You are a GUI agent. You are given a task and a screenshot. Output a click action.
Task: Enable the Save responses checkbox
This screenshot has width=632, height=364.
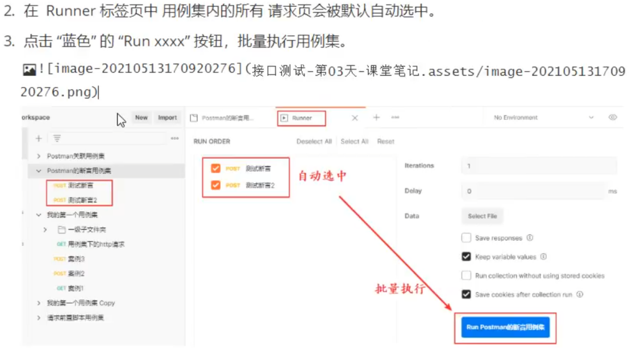[x=467, y=237]
